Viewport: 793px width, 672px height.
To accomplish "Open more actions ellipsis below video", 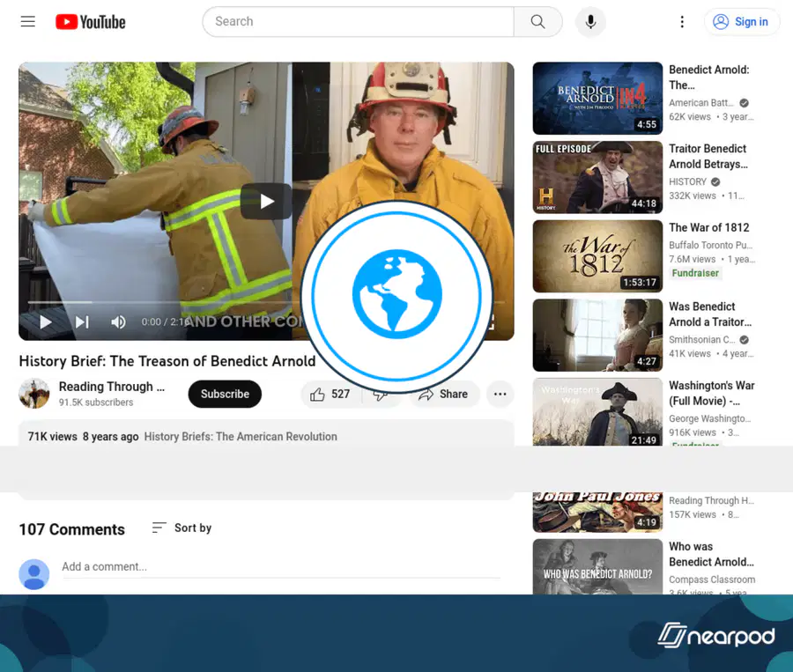I will point(500,394).
